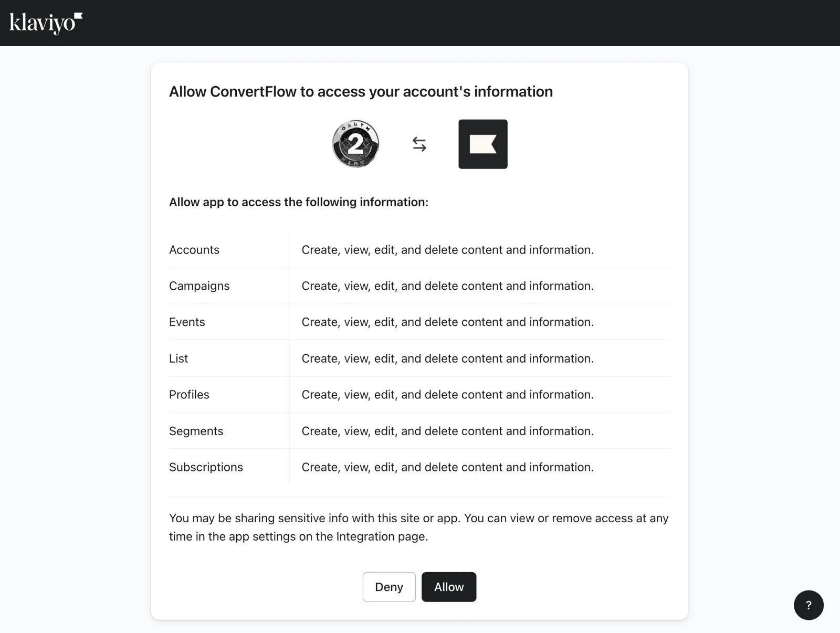Deny ConvertFlow access

(389, 587)
